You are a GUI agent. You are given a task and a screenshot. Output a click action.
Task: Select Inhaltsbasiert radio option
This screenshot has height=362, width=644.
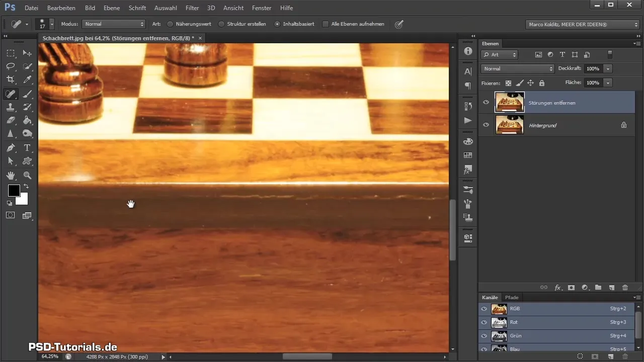277,24
